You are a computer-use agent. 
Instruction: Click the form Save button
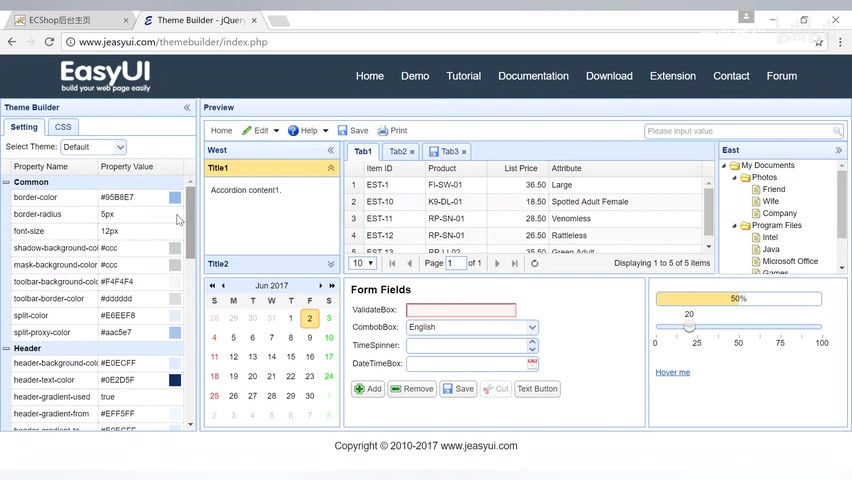pyautogui.click(x=458, y=389)
